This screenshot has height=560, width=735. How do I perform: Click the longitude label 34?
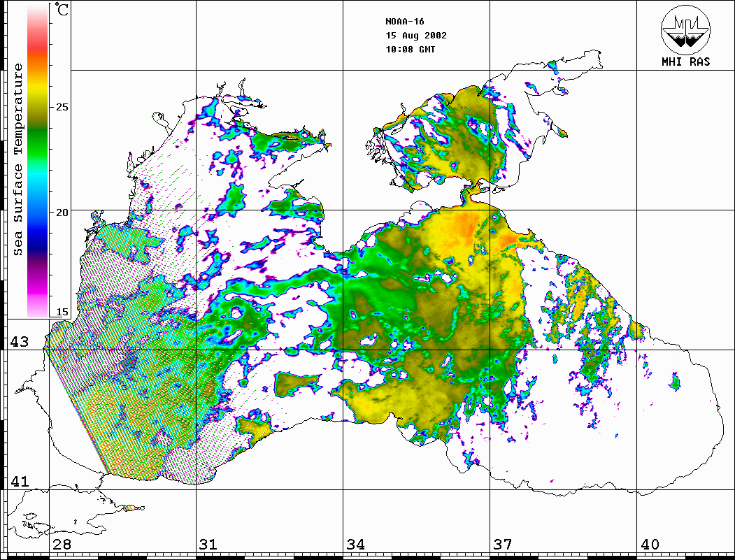pos(355,545)
